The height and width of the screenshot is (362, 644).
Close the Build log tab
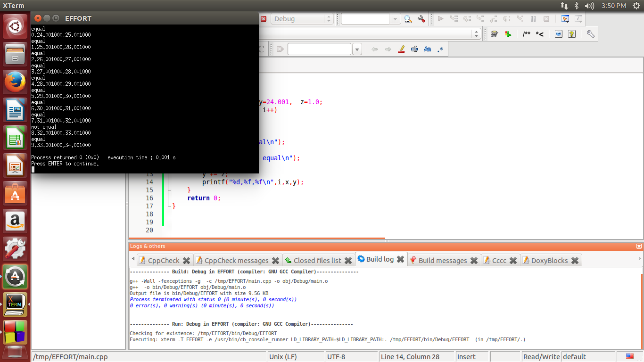[400, 259]
